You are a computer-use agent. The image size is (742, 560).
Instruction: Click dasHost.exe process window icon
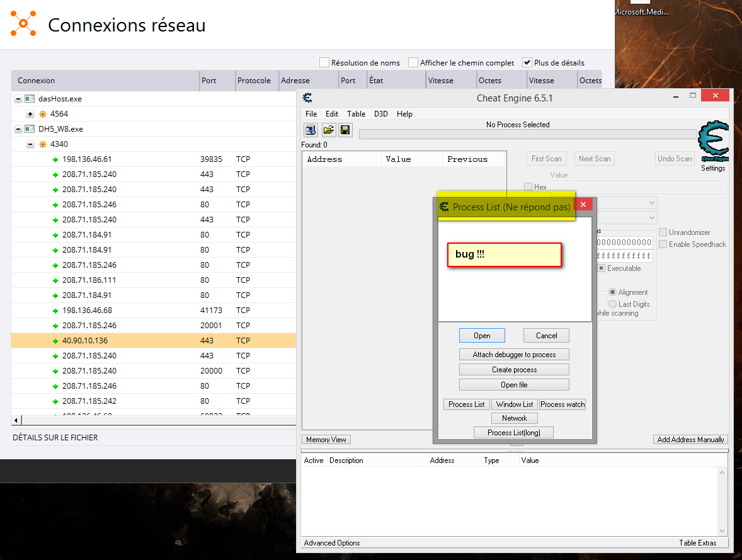pos(30,99)
